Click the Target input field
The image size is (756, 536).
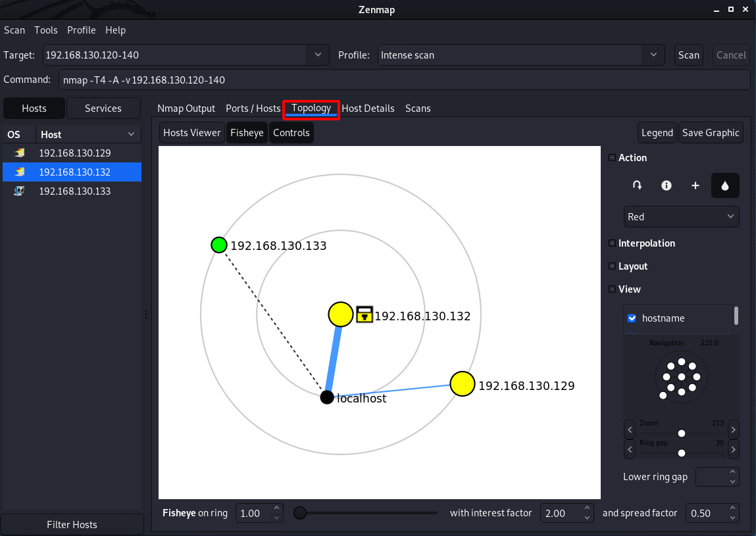[x=175, y=55]
